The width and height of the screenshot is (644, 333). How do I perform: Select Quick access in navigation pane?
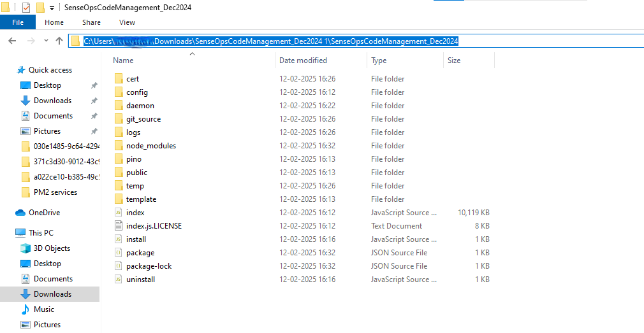(50, 70)
